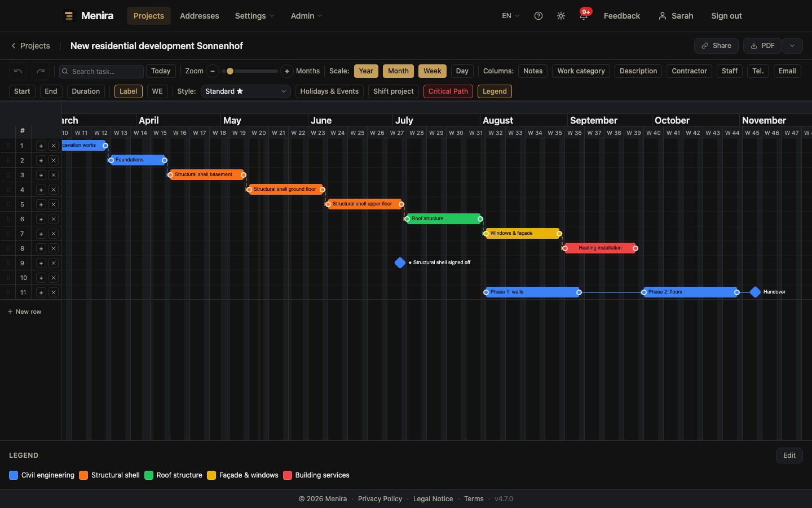Click the Heating installation task bar

pos(600,248)
